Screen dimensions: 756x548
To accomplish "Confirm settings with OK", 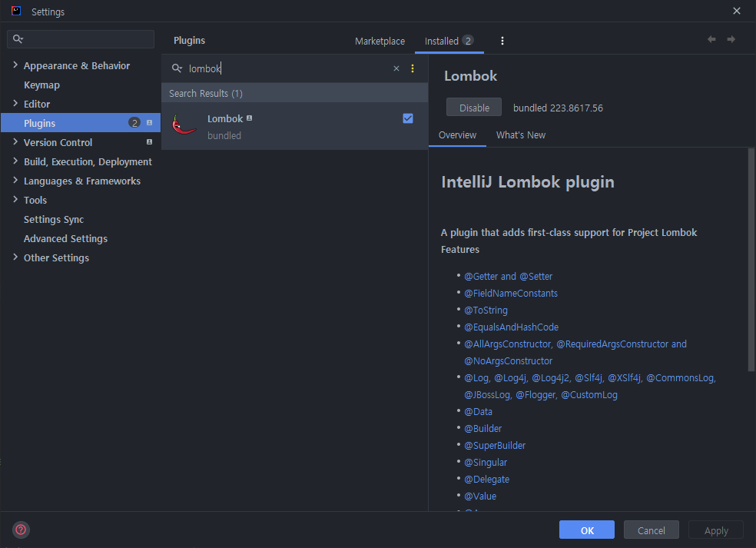I will tap(587, 530).
